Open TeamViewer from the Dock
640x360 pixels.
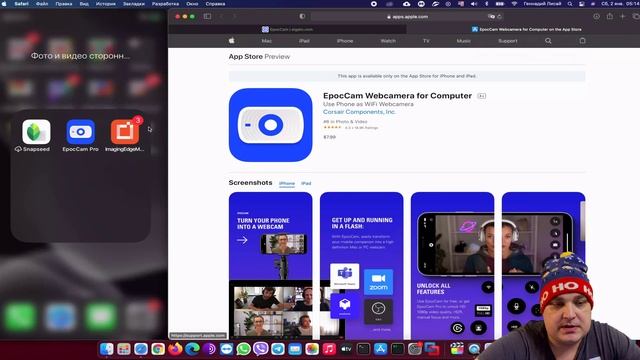click(227, 349)
